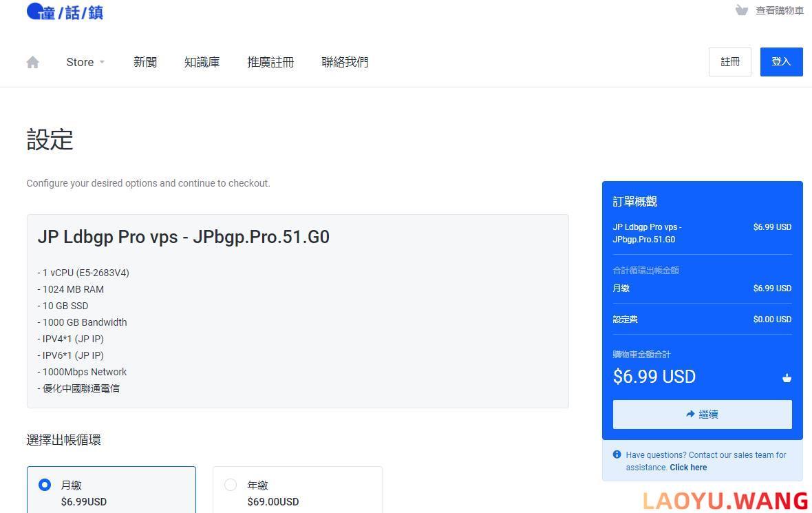This screenshot has height=513, width=812.
Task: Click the '1024 MB RAM' spec line
Action: [70, 289]
